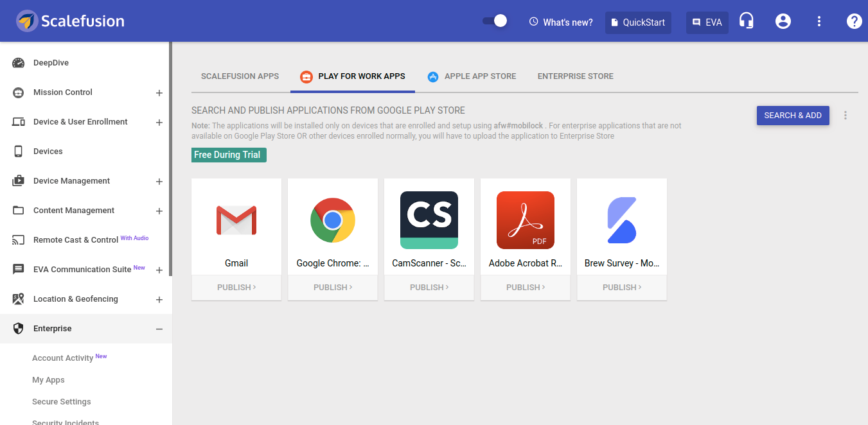Click the Location & Geofencing icon
This screenshot has width=868, height=425.
pyautogui.click(x=19, y=299)
